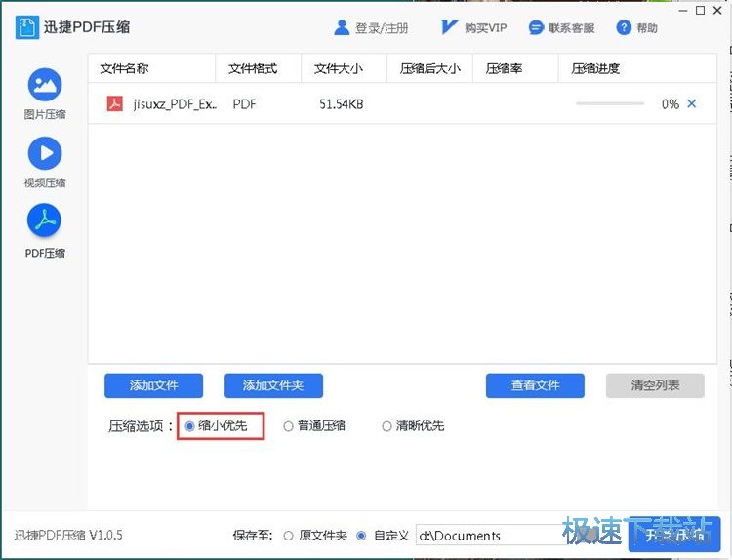732x560 pixels.
Task: Click 开始压缩 start compression button
Action: click(674, 535)
